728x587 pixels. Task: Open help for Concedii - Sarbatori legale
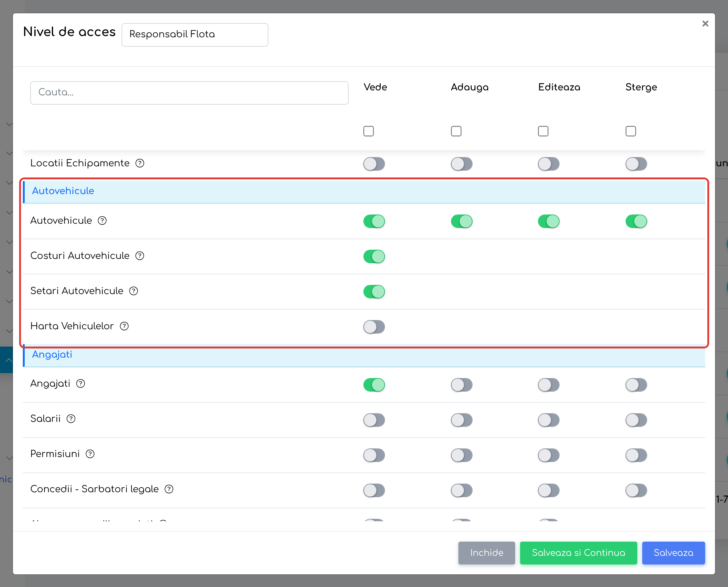[x=169, y=489]
